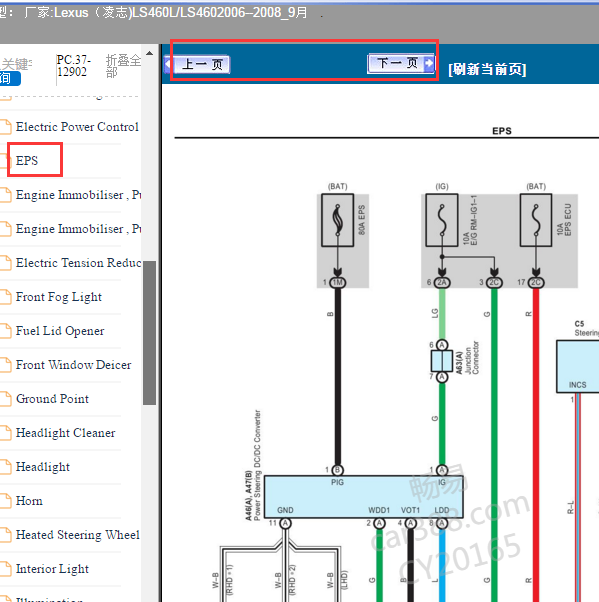The image size is (599, 602).
Task: Click right arrow icon on 下一页 button
Action: pyautogui.click(x=429, y=63)
